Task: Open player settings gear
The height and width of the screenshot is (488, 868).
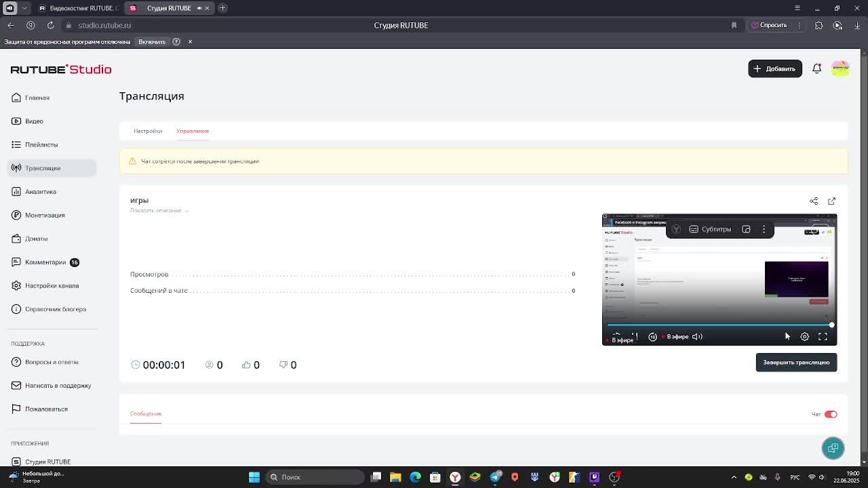Action: tap(804, 337)
